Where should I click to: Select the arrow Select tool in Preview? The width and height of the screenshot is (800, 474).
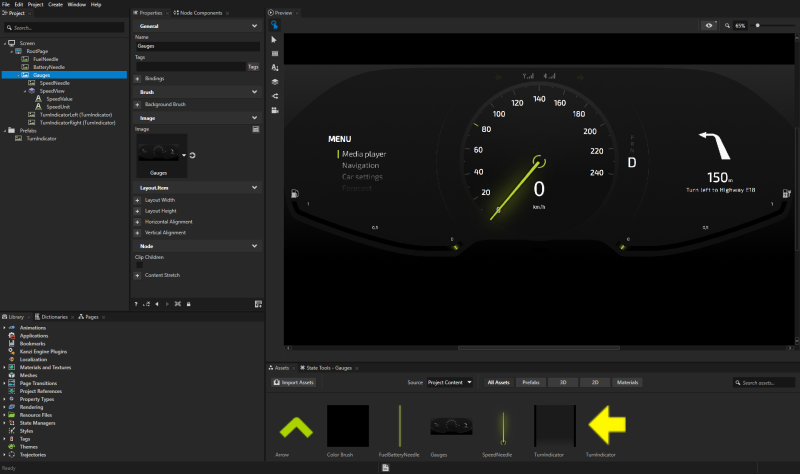(x=275, y=39)
